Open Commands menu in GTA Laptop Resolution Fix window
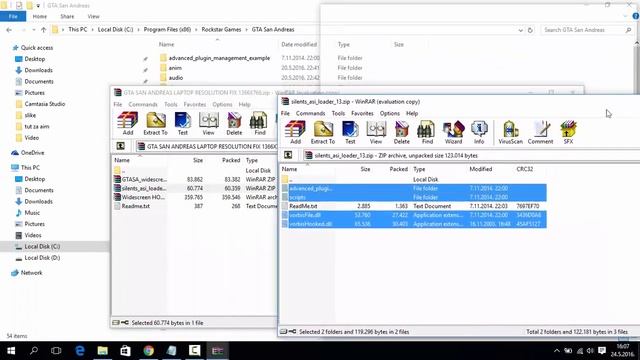Image resolution: width=640 pixels, height=360 pixels. (143, 104)
